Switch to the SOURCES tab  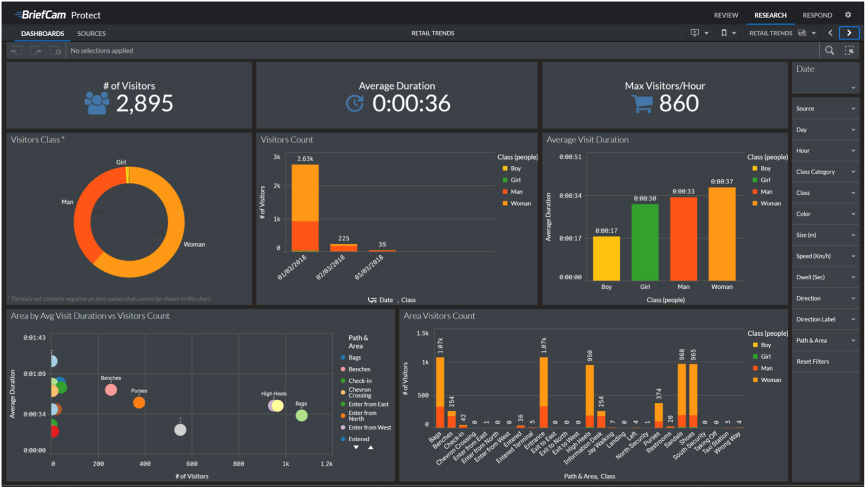pyautogui.click(x=92, y=33)
